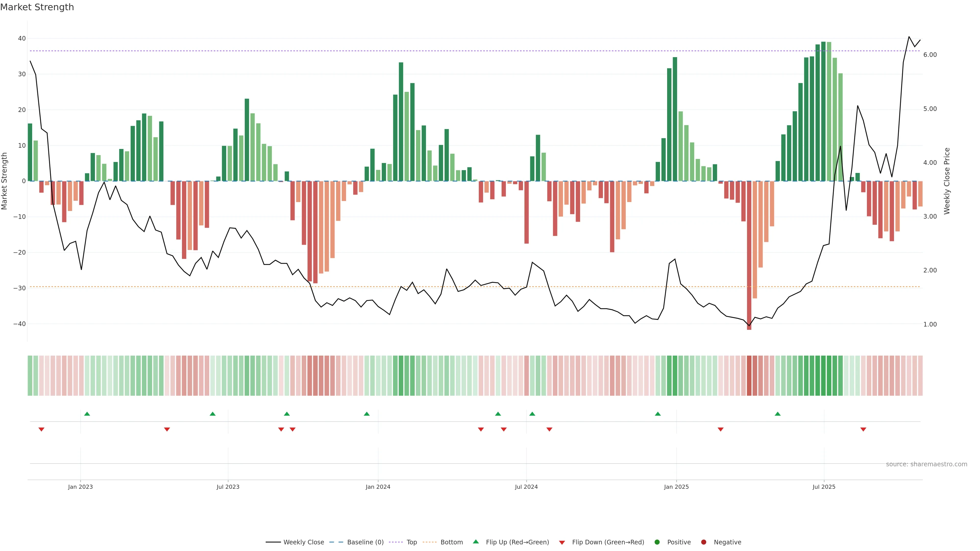Click the last Flip Up marker before Jul 2025
This screenshot has height=551, width=980.
click(778, 414)
